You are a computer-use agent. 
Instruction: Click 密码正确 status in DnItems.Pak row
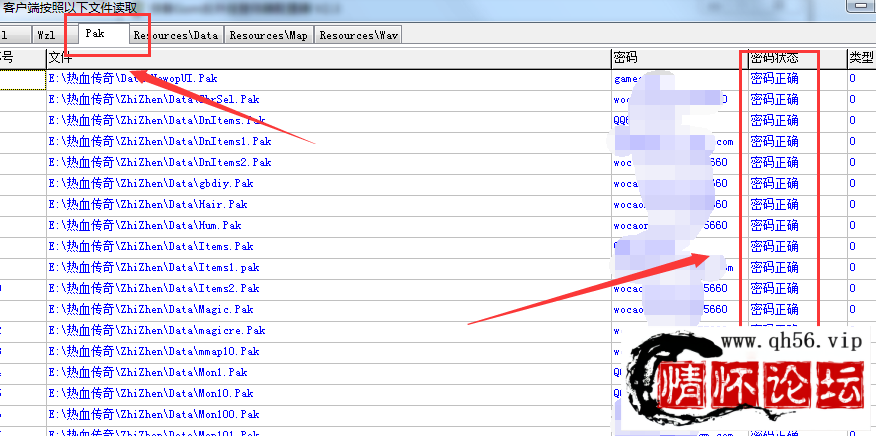pos(774,121)
